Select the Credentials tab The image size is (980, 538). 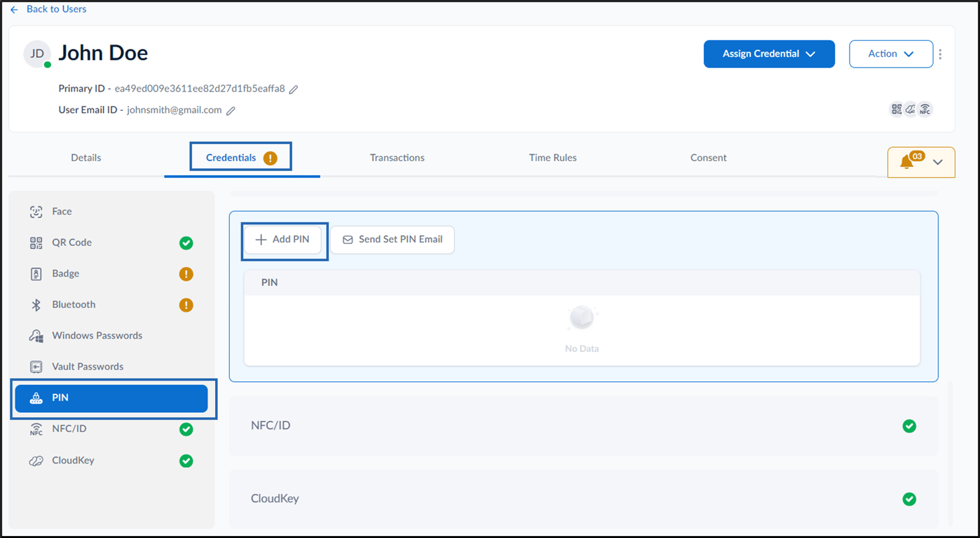tap(231, 158)
